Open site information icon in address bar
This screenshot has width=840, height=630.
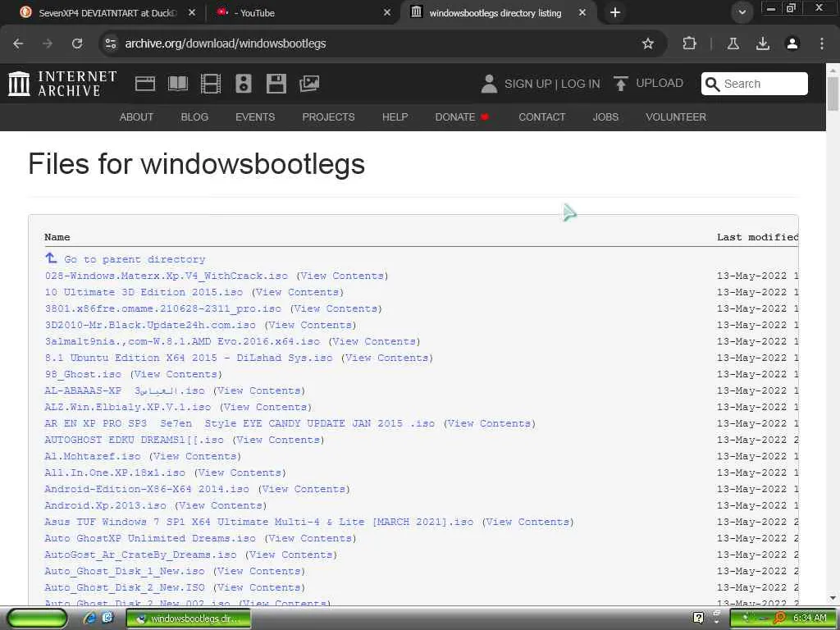point(111,43)
